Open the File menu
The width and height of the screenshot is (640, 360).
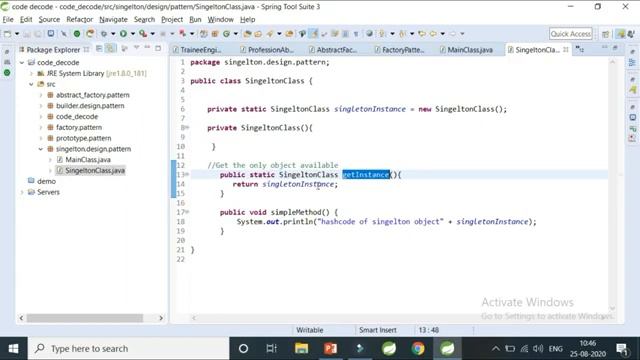(8, 19)
